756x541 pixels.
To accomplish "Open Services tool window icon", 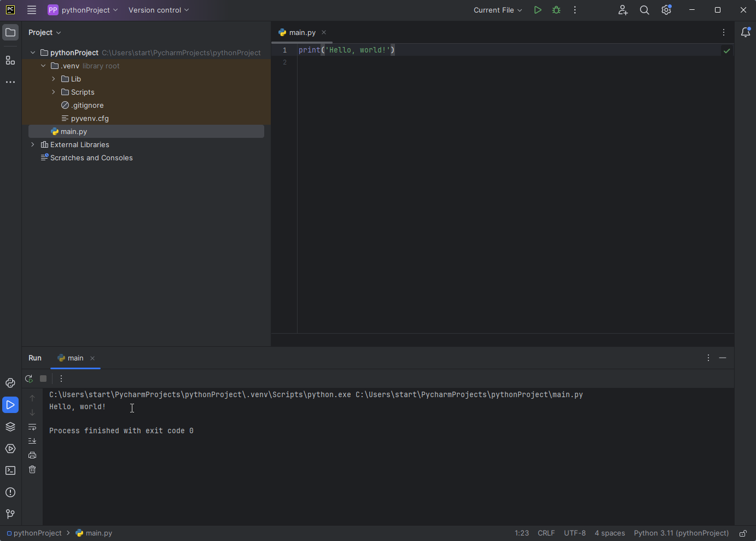I will (x=10, y=449).
